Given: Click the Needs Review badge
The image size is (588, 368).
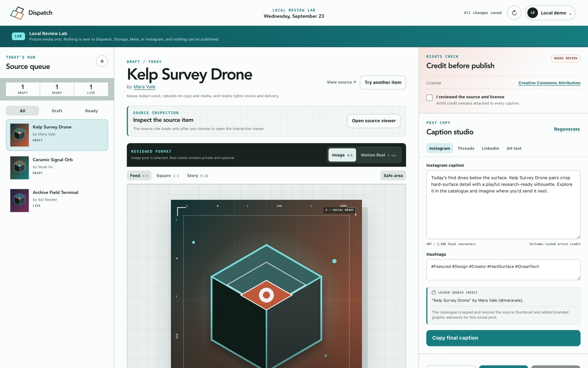Looking at the screenshot, I should coord(565,58).
